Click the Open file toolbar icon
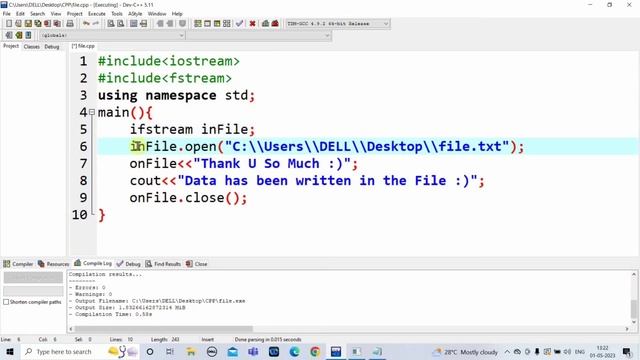 pyautogui.click(x=18, y=24)
